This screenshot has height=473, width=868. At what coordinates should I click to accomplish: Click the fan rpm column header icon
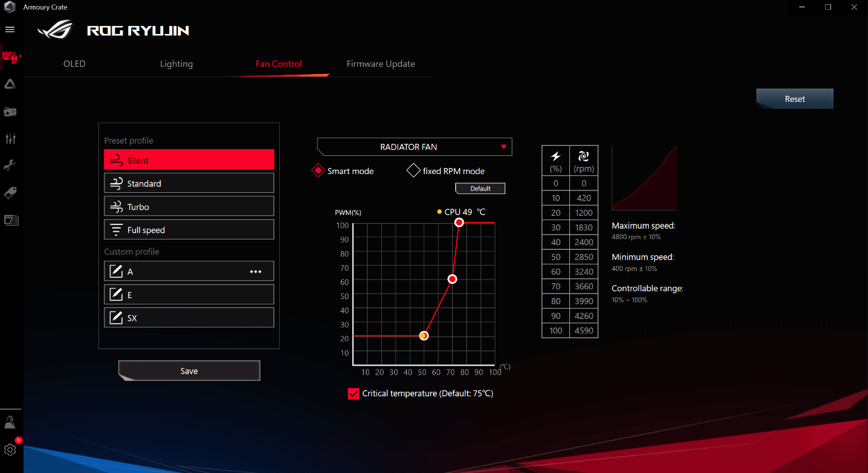[584, 156]
